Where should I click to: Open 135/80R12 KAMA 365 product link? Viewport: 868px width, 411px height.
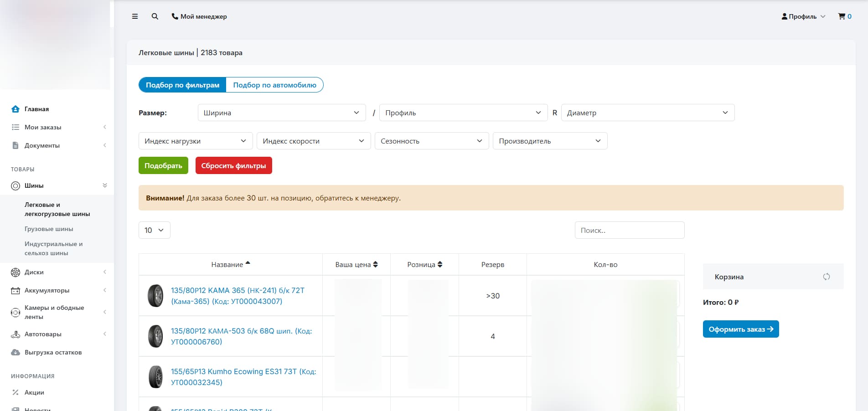click(238, 296)
